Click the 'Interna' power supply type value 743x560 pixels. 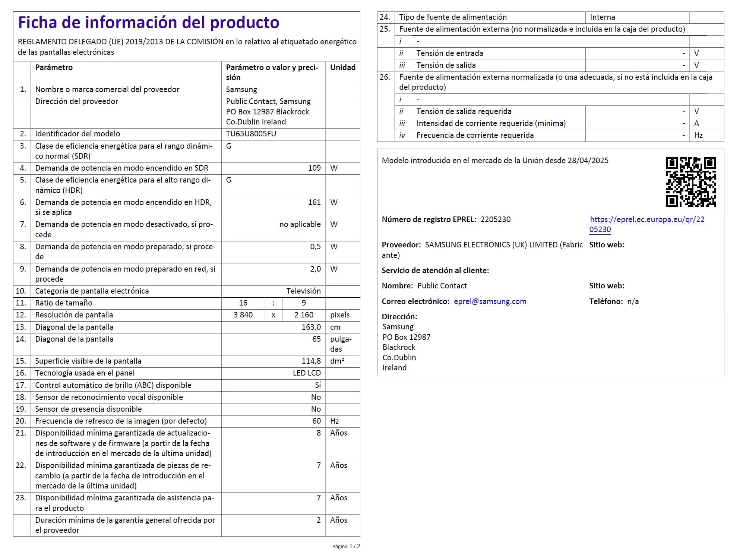coord(602,17)
